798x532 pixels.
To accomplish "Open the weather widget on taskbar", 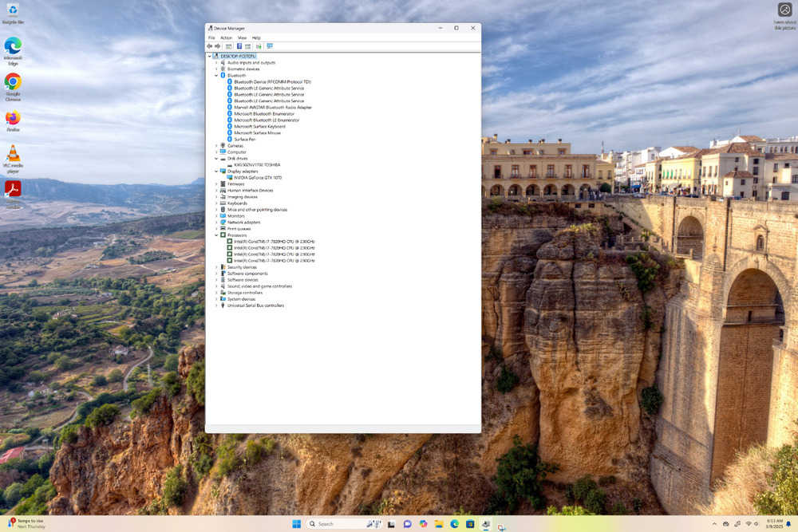I will 26,523.
